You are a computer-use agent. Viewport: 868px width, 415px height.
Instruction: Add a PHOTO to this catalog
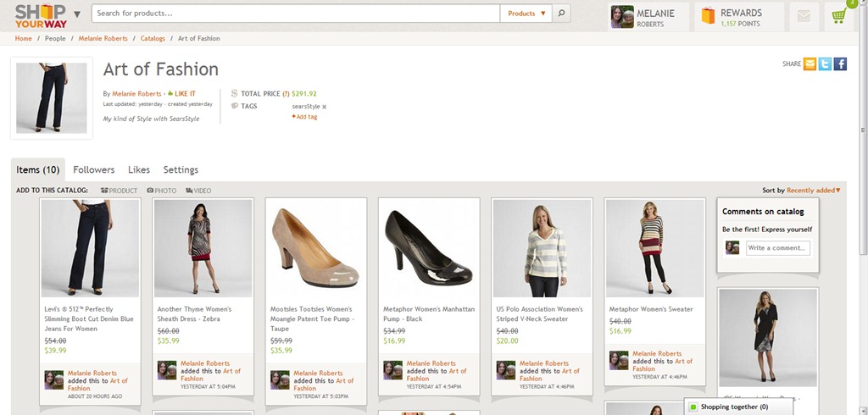point(162,191)
